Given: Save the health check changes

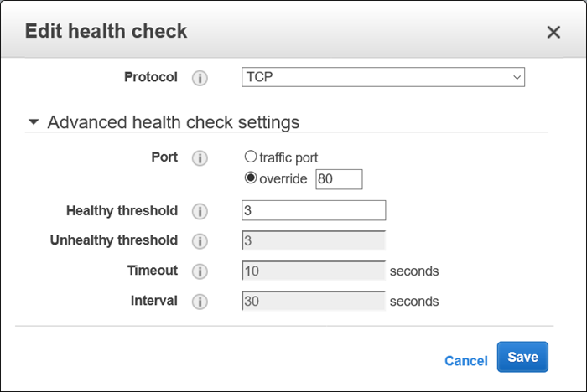Looking at the screenshot, I should [522, 357].
